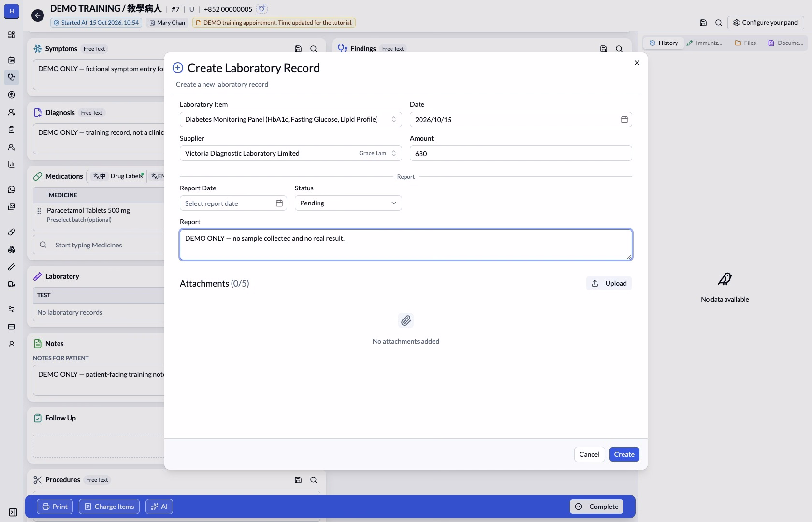This screenshot has height=522, width=812.
Task: Open the bar chart reports icon in sidebar
Action: 12,164
